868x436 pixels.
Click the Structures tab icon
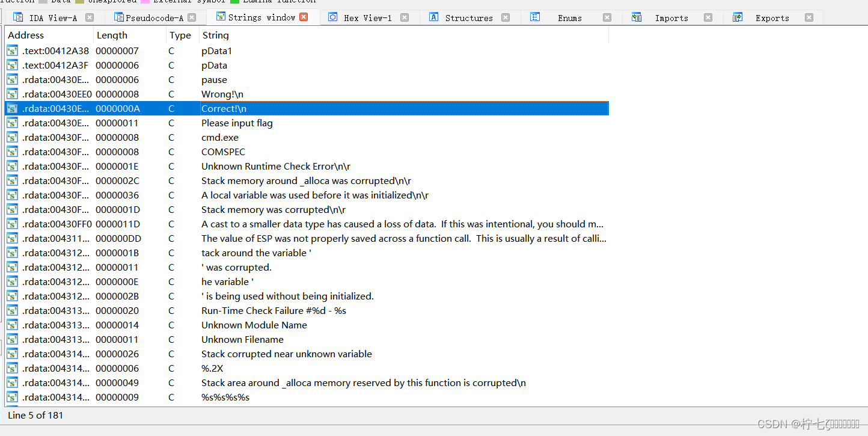coord(433,17)
